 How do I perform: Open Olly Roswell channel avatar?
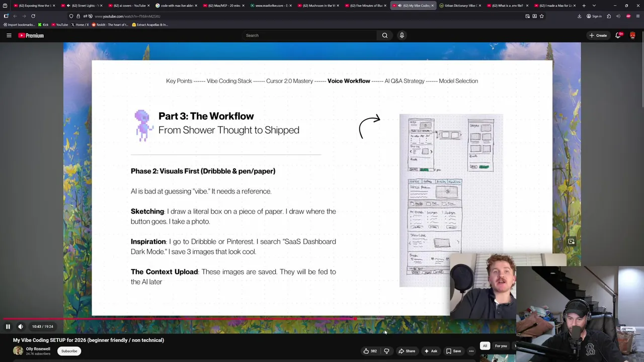point(18,350)
